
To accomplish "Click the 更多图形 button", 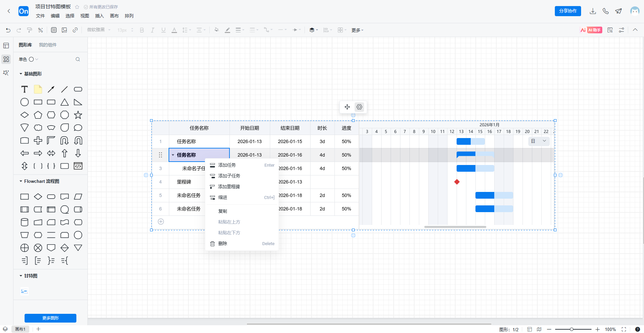I will coord(50,318).
